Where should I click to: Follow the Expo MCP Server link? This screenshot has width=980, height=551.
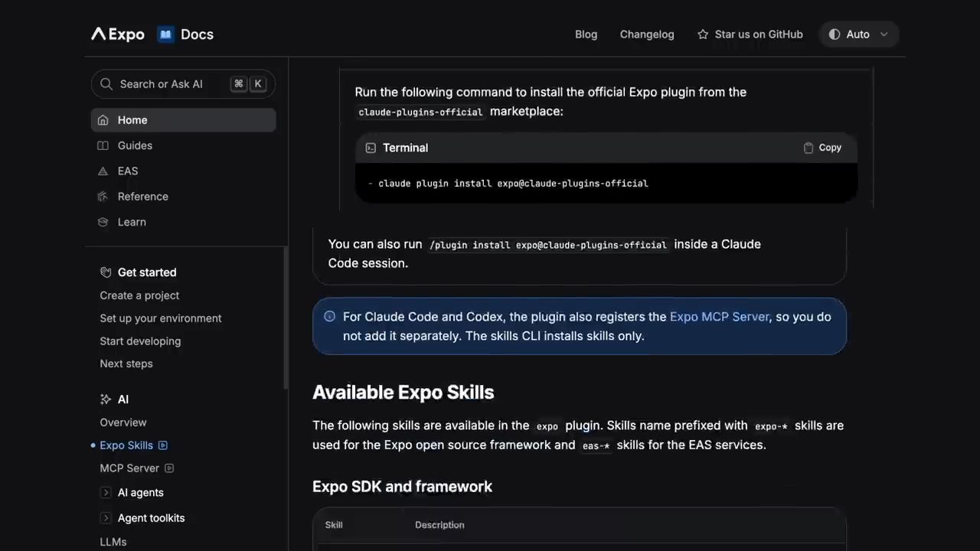[x=719, y=316]
